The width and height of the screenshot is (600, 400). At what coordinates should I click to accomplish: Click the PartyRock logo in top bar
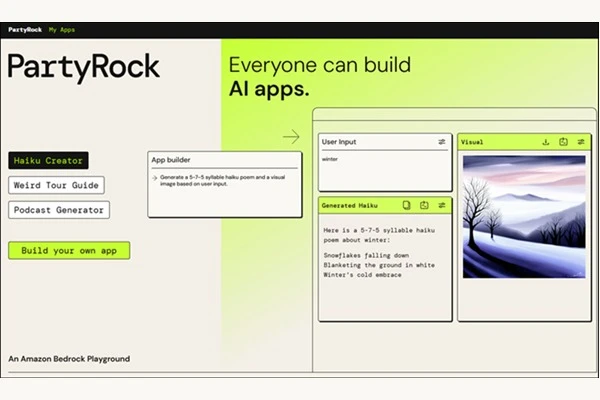pos(25,29)
